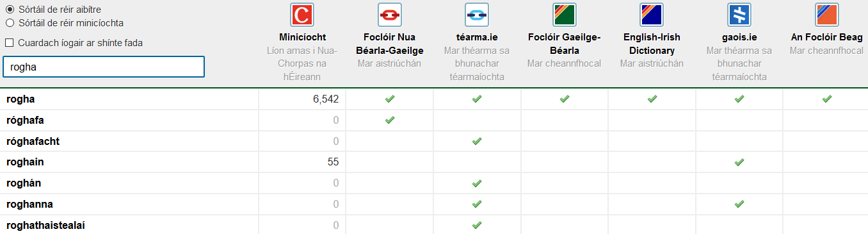Open the Foclóir Nua Béarla-Gaeilge icon
Screen dimensions: 868x234
coord(389,15)
